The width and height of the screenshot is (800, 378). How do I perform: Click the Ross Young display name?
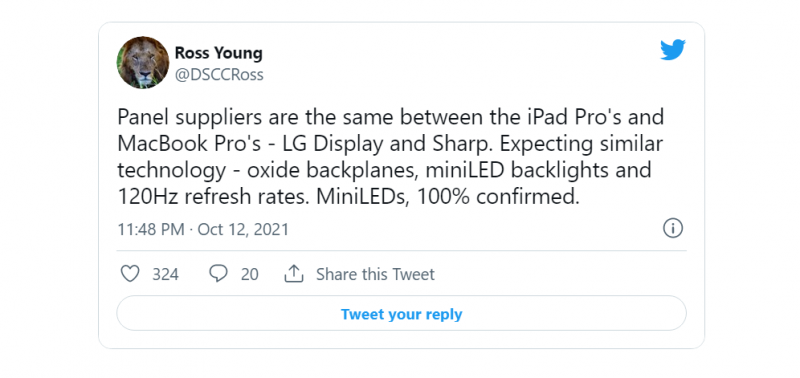click(x=219, y=53)
